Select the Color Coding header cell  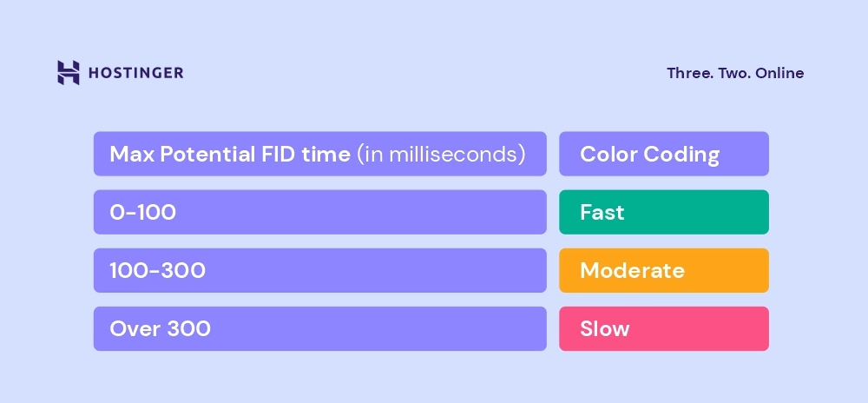(664, 155)
